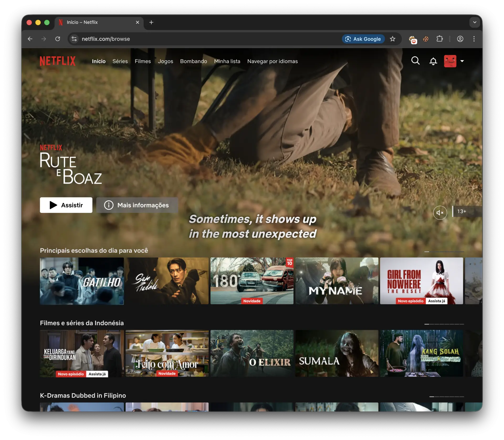Image resolution: width=504 pixels, height=440 pixels.
Task: Click page indicator for Principais escolhas row
Action: pos(444,252)
